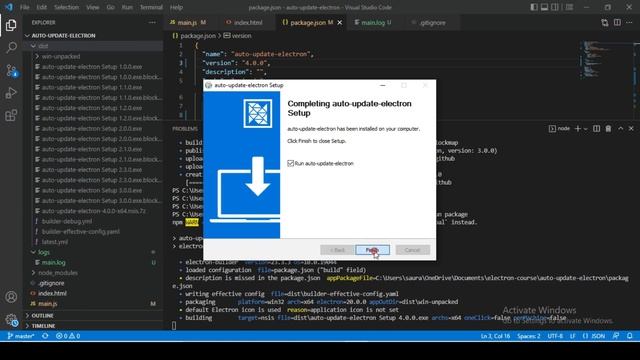Close the terminal panel

coord(631,129)
